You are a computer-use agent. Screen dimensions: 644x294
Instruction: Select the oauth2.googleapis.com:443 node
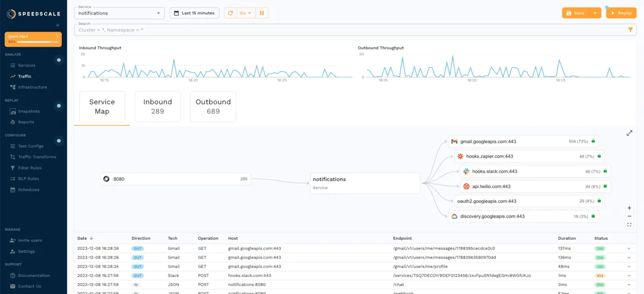[529, 201]
